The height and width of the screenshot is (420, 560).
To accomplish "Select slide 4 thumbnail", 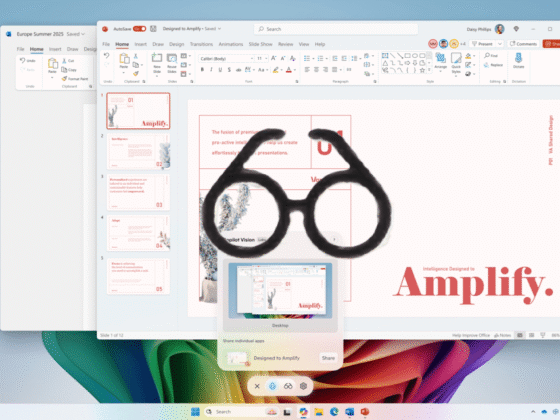I will [139, 232].
